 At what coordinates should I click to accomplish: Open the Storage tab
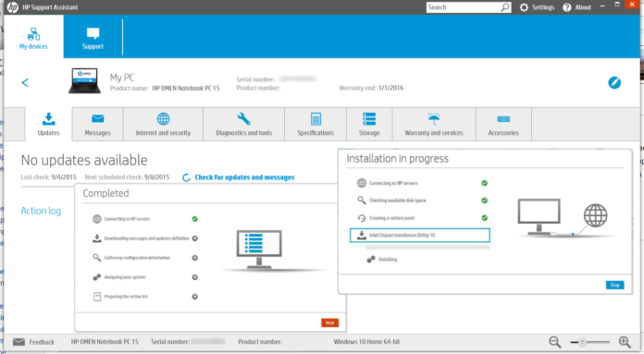369,124
